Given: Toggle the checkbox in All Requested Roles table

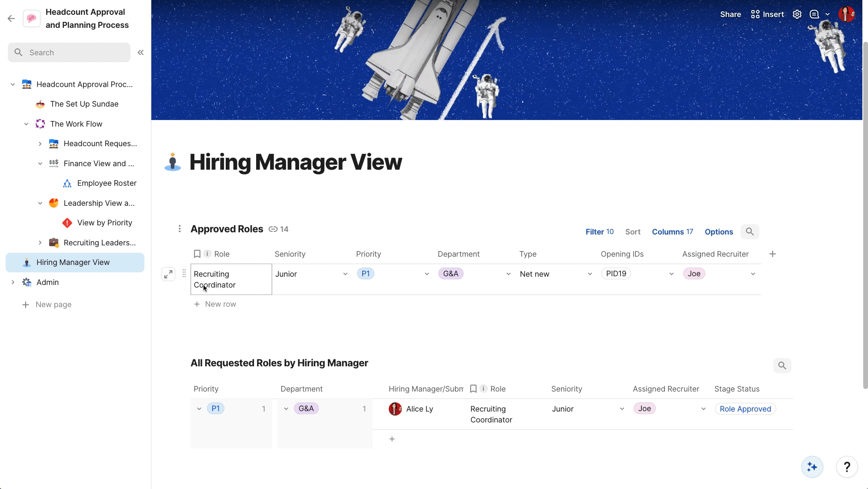Looking at the screenshot, I should (x=473, y=389).
